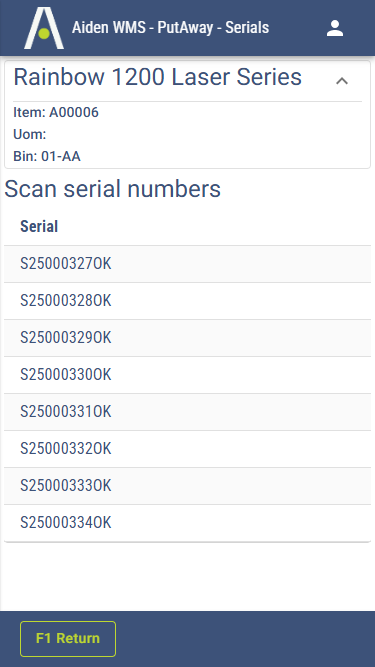Screen dimensions: 375x667
Task: Click the Serial column header
Action: tap(39, 226)
